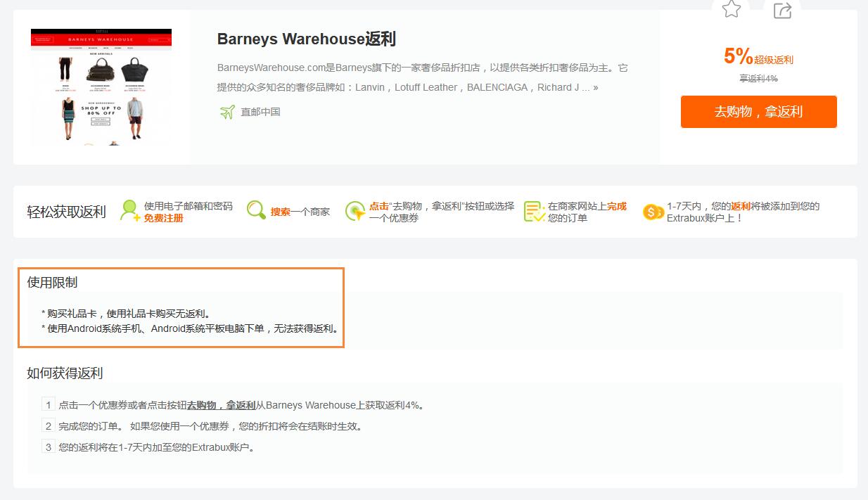Click the order checklist icon
Viewport: 868px width, 500px height.
(535, 212)
